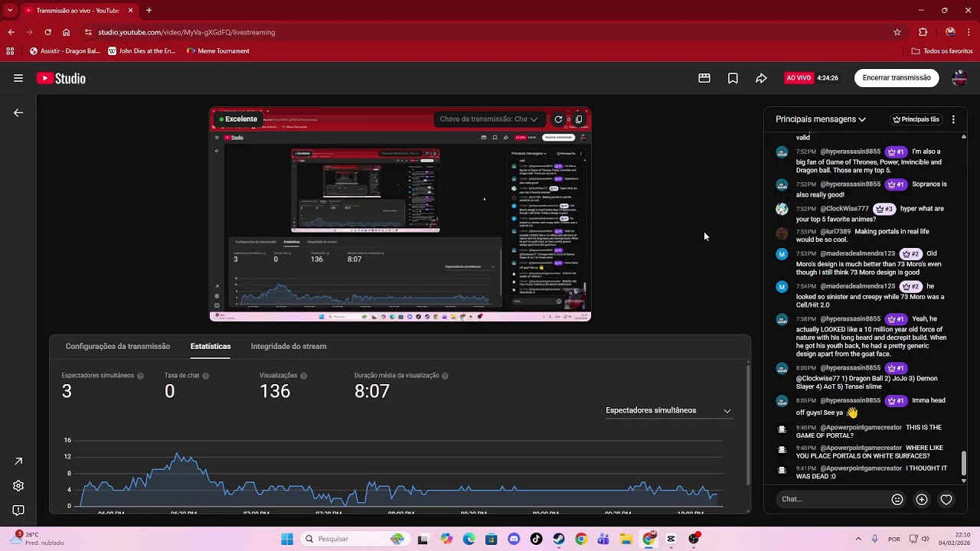Click the AO VIVO live badge
This screenshot has height=551, width=980.
pos(799,78)
